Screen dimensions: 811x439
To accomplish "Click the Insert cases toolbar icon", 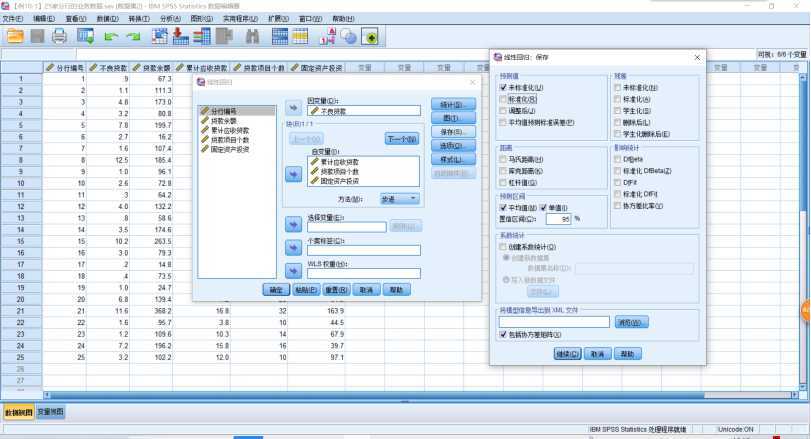I will tap(279, 36).
